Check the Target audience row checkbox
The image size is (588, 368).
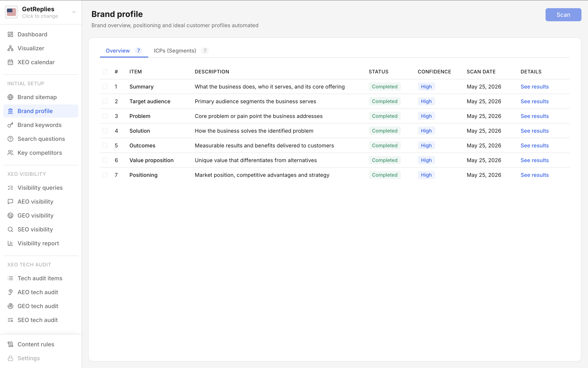(x=105, y=101)
